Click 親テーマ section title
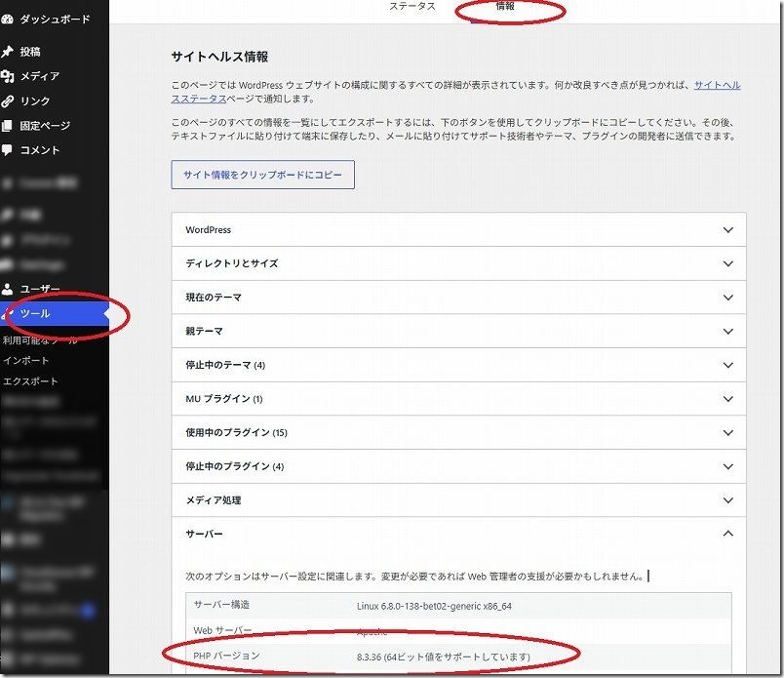Image resolution: width=784 pixels, height=678 pixels. click(x=204, y=332)
